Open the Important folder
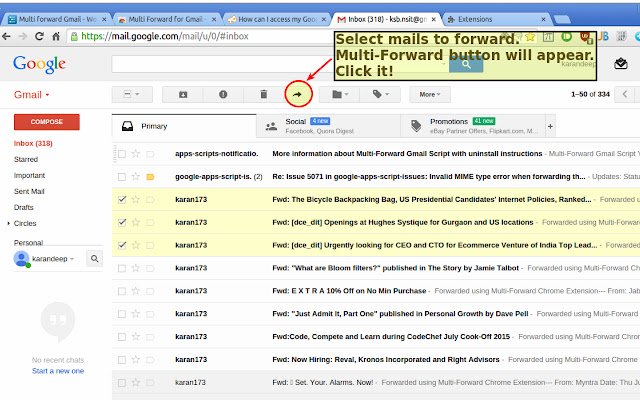This screenshot has height=400, width=640. pyautogui.click(x=29, y=176)
